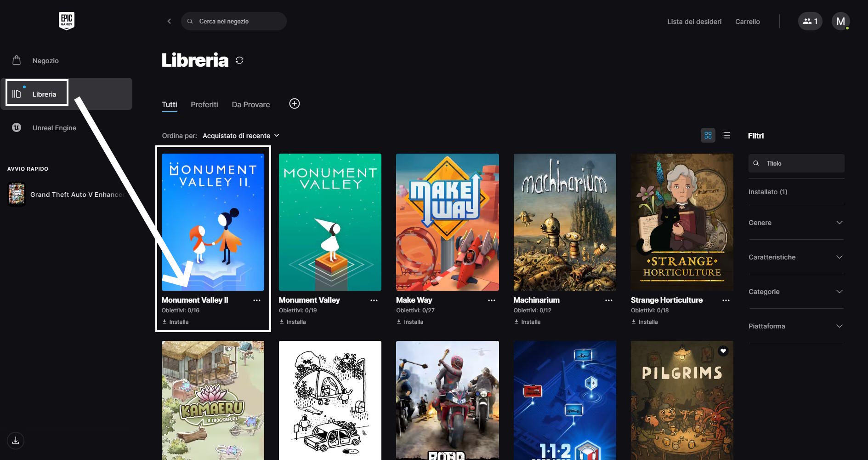Open options menu for Monument Valley
The height and width of the screenshot is (460, 868).
click(x=374, y=300)
